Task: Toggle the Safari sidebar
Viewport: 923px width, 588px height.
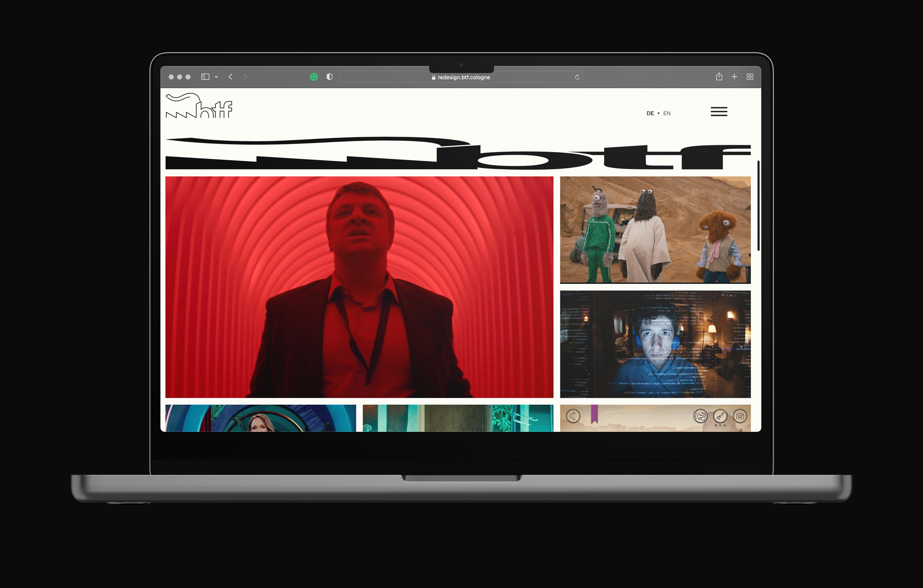Action: pos(205,77)
